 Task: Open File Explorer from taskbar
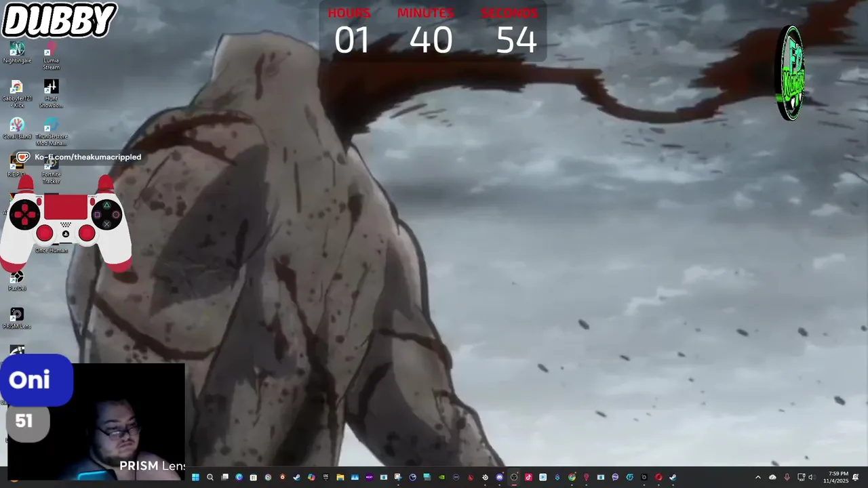(340, 477)
